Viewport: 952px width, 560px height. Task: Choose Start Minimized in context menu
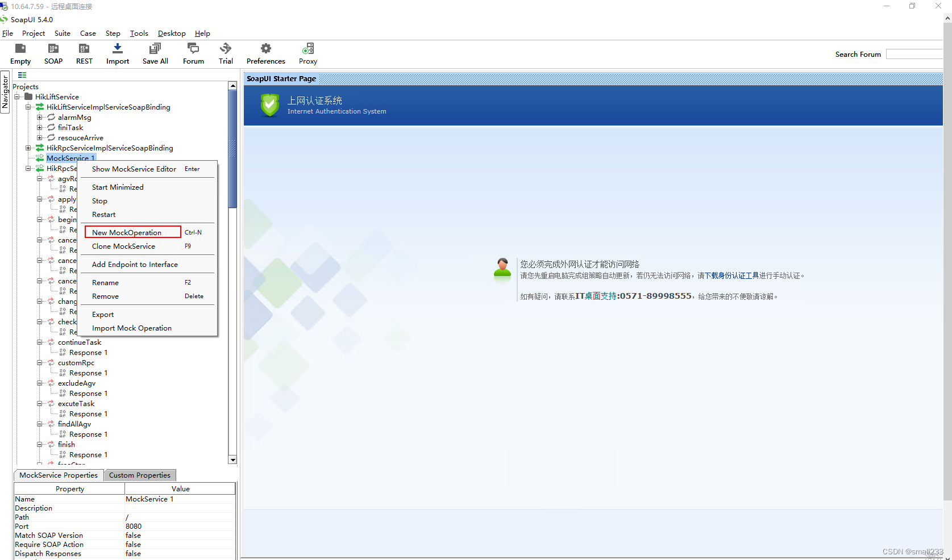click(148, 187)
